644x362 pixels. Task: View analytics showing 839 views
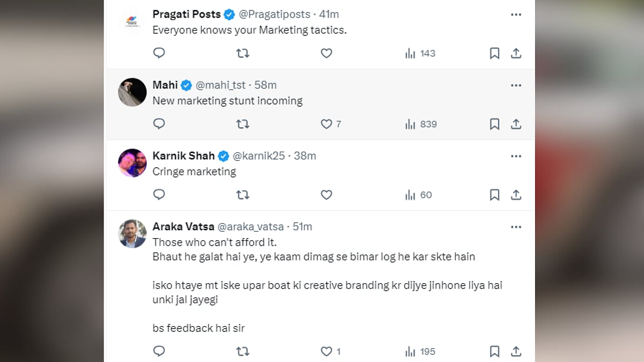421,124
